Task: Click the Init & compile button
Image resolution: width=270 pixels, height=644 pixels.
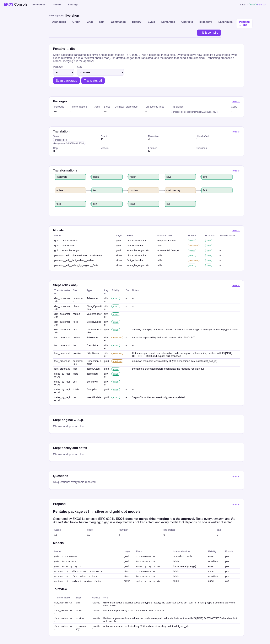Action: click(x=209, y=33)
